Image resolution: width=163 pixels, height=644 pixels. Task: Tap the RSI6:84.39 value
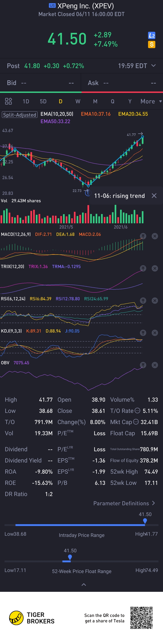pyautogui.click(x=41, y=299)
